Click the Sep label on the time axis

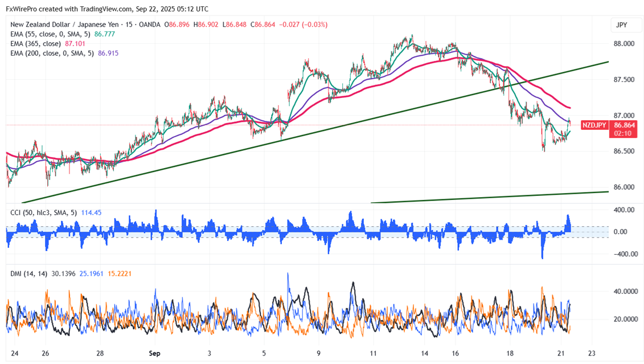[x=154, y=353]
